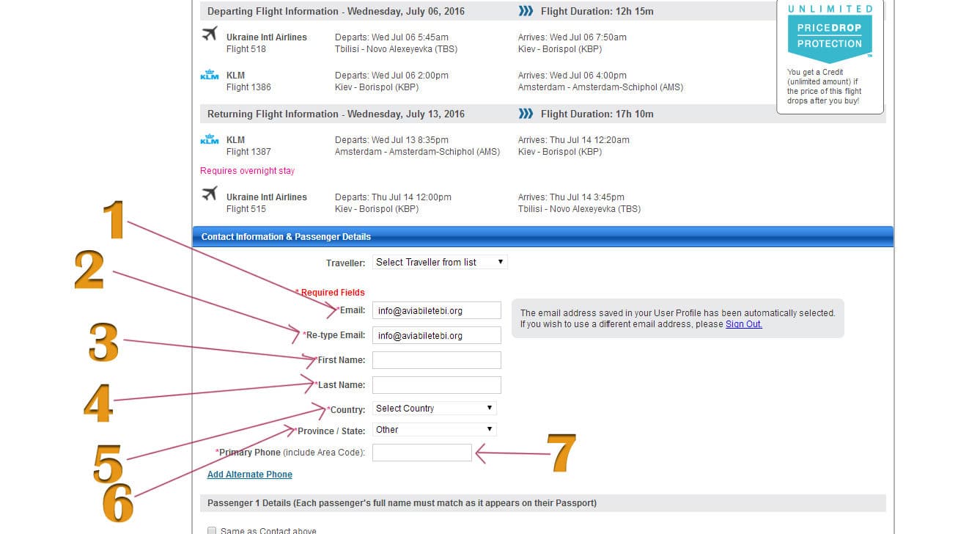Viewport: 980px width, 534px height.
Task: Tick the "Same as Contact above" checkbox
Action: 212,530
